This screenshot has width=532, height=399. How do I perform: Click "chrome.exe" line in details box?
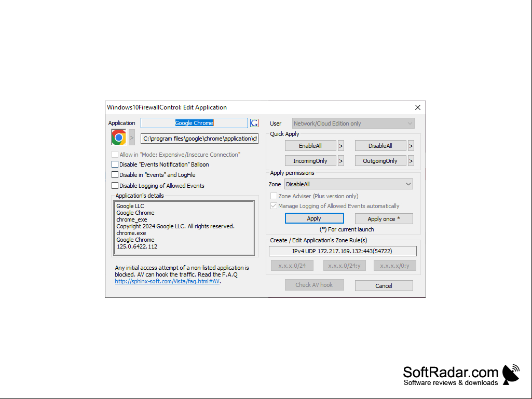(131, 233)
